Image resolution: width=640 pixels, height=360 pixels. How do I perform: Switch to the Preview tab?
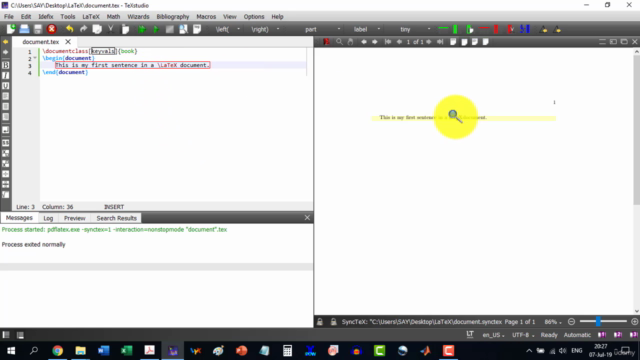(x=75, y=218)
